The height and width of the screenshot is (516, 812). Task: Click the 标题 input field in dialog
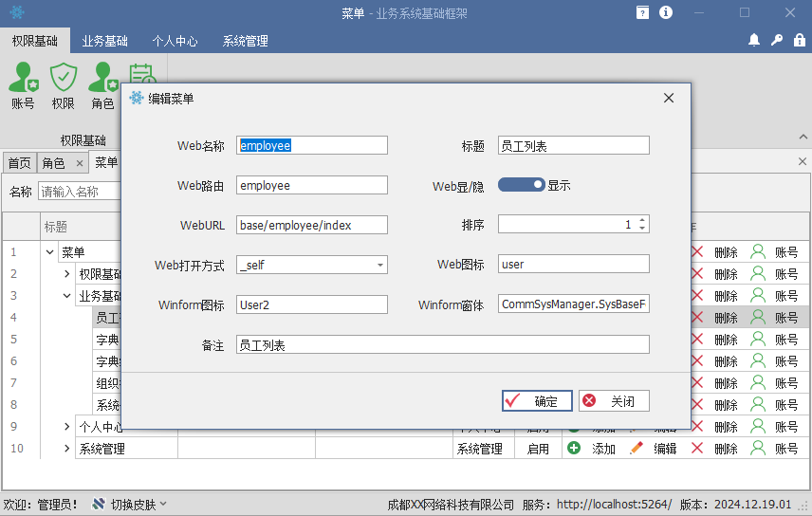[573, 145]
